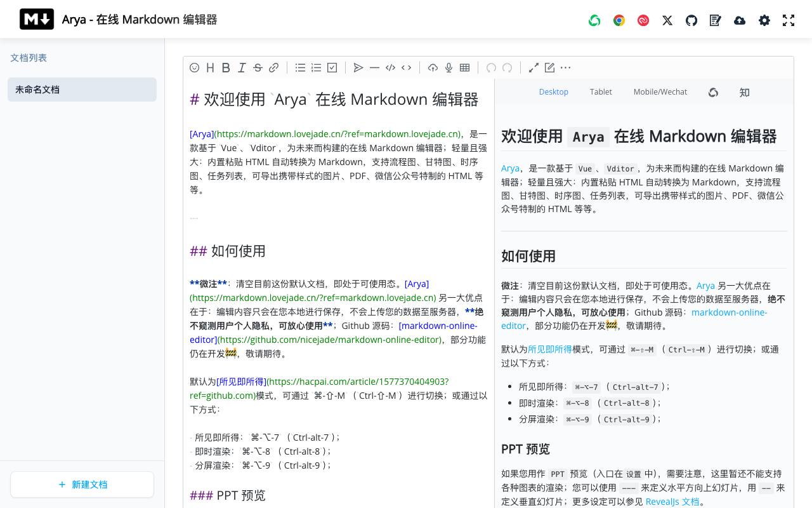Click the Zhihu 知 icon in preview bar
This screenshot has height=508, width=812.
(745, 92)
